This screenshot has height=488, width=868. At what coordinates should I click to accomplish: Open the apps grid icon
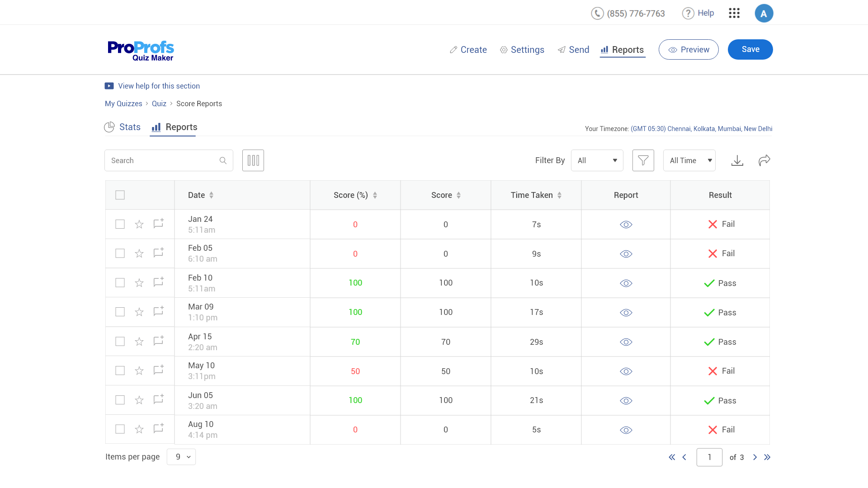coord(734,13)
